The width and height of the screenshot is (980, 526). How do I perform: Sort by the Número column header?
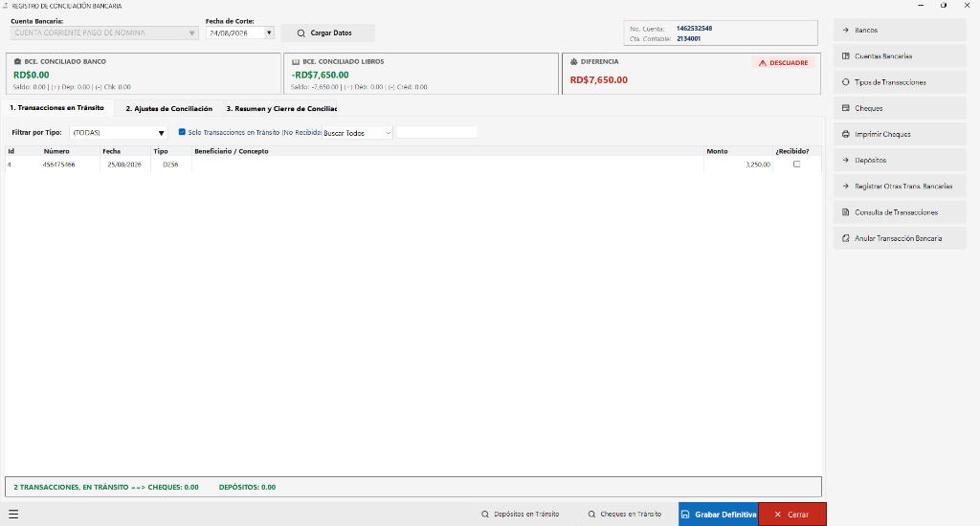(x=70, y=151)
